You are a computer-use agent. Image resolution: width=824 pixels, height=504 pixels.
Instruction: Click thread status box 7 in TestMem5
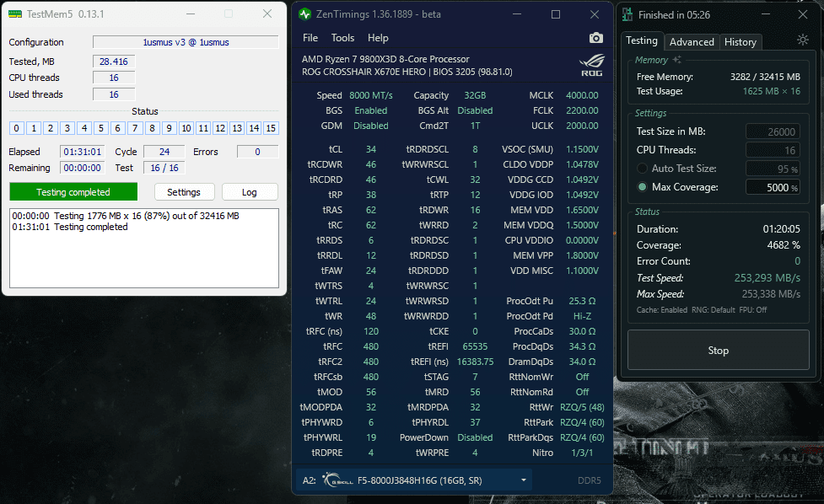tap(135, 128)
